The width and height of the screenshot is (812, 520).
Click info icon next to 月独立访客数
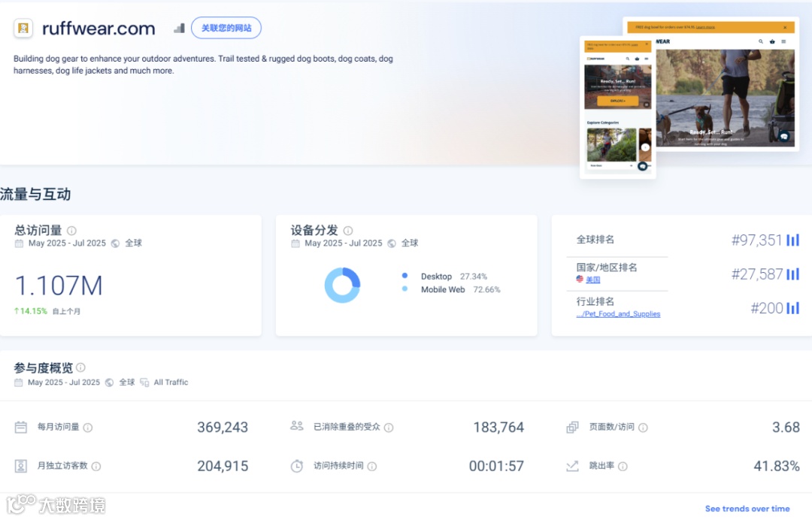[96, 466]
